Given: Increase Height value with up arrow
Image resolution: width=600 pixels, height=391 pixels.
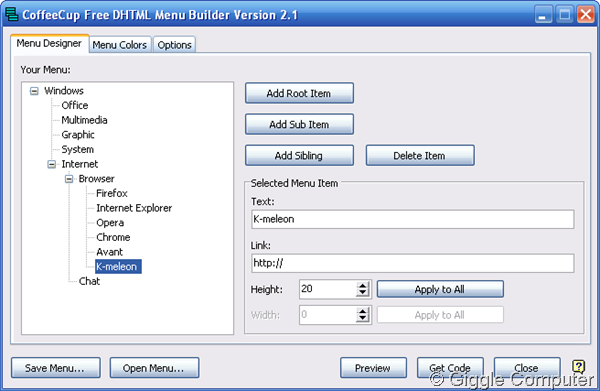Looking at the screenshot, I should (362, 285).
